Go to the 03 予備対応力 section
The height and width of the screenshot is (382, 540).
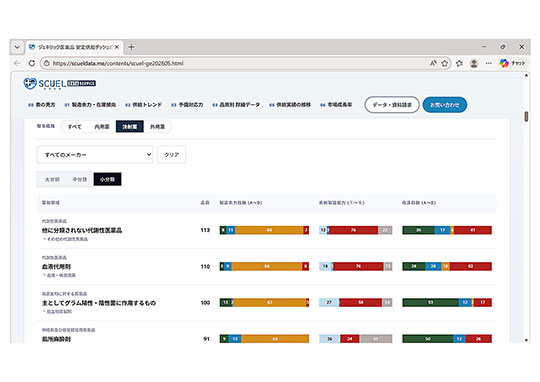187,104
